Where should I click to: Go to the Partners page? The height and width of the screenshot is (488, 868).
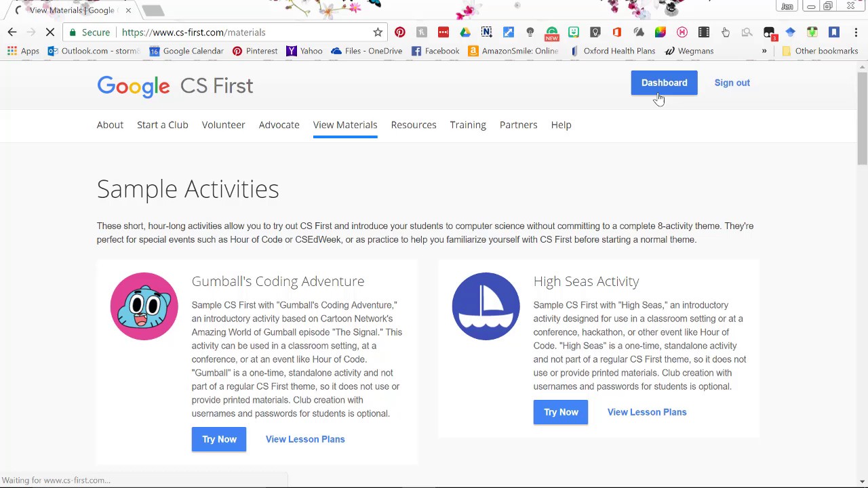click(x=519, y=125)
